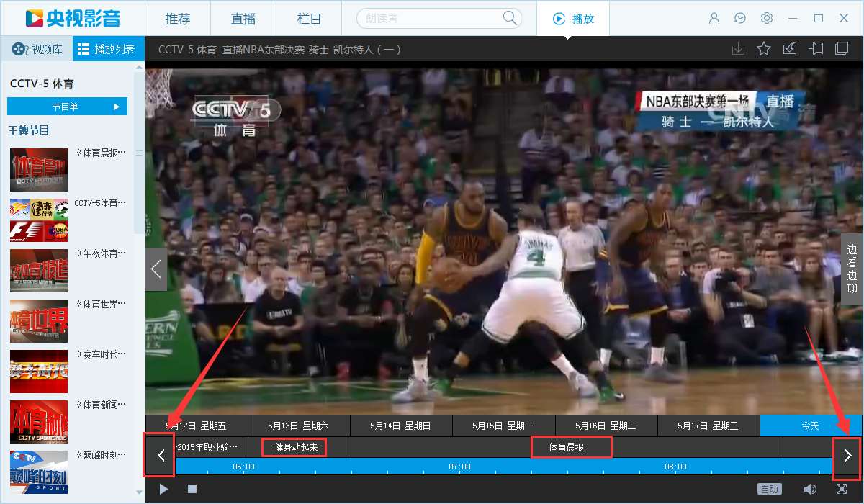Enter fullscreen with the expand icon
864x504 pixels.
point(842,489)
